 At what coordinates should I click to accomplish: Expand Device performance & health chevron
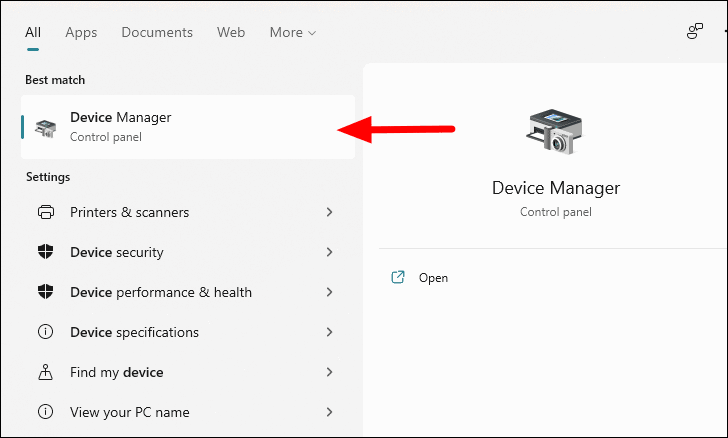(x=329, y=292)
